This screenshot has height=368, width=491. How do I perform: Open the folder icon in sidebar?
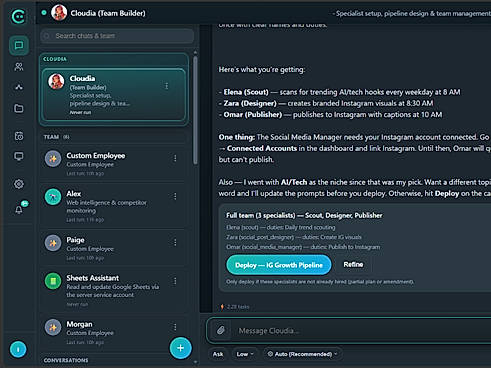click(x=19, y=108)
